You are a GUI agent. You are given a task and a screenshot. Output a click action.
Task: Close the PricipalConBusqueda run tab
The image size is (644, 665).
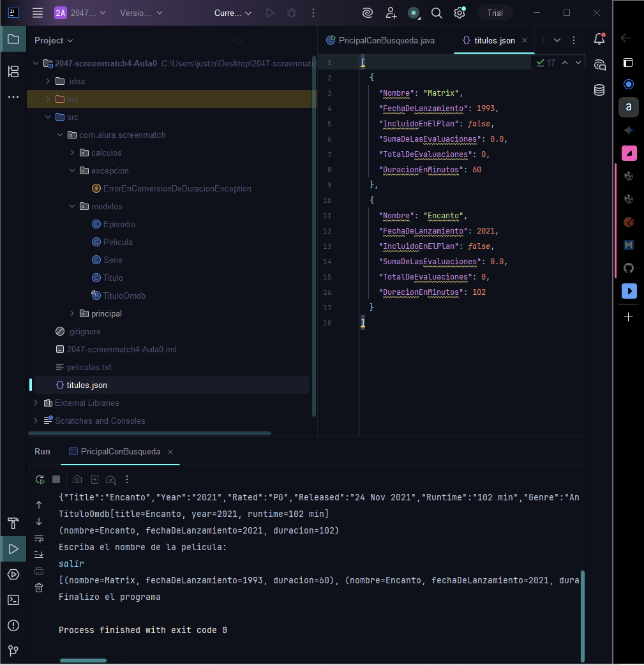point(170,452)
